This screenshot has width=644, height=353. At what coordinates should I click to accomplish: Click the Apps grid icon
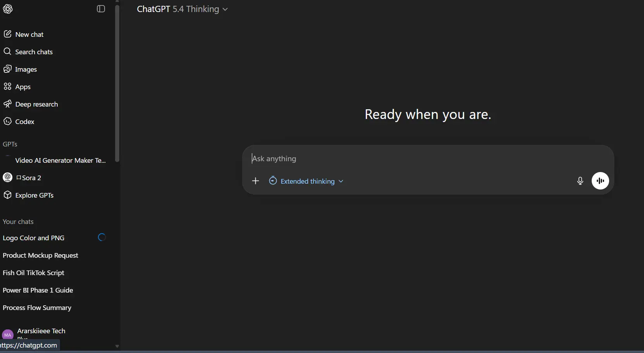(7, 86)
